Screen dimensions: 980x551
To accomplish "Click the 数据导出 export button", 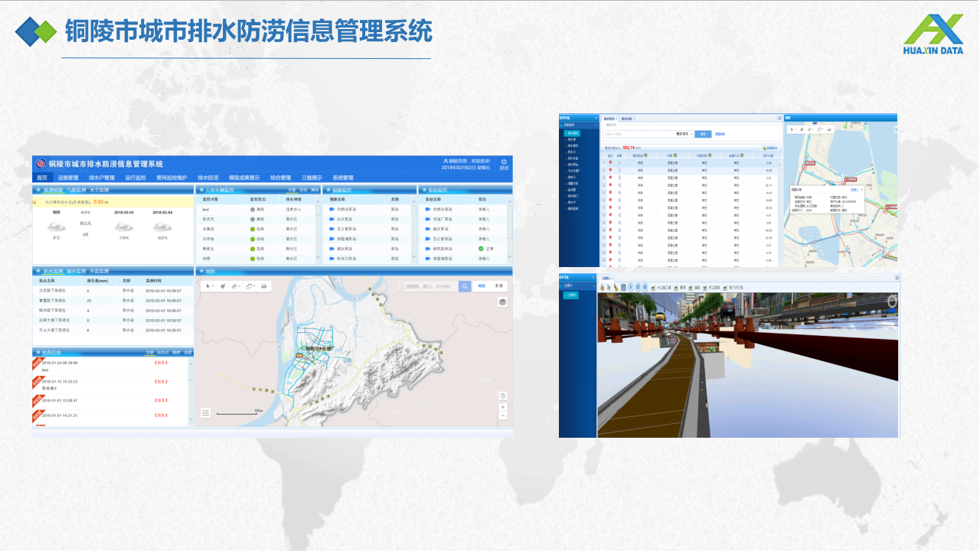I will [x=768, y=148].
